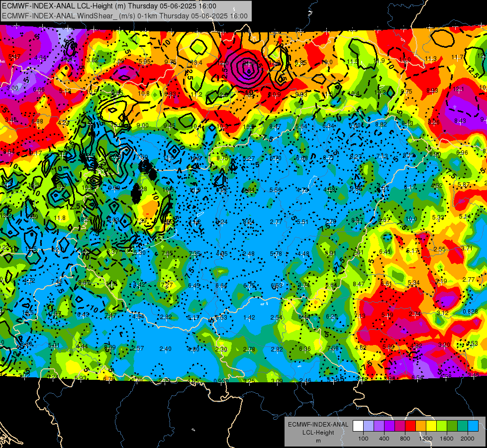Click legend tick label '1200'

pyautogui.click(x=426, y=439)
